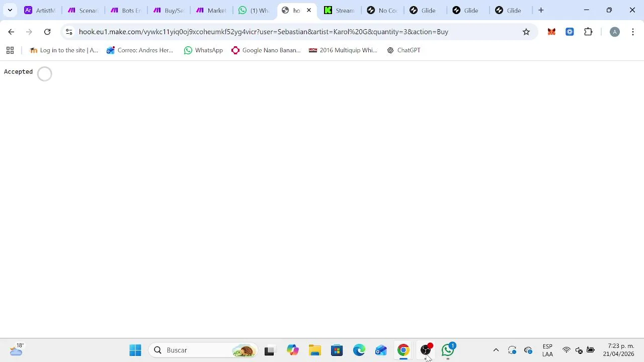The height and width of the screenshot is (362, 644).
Task: Reload the make.com webhook page
Action: click(47, 32)
